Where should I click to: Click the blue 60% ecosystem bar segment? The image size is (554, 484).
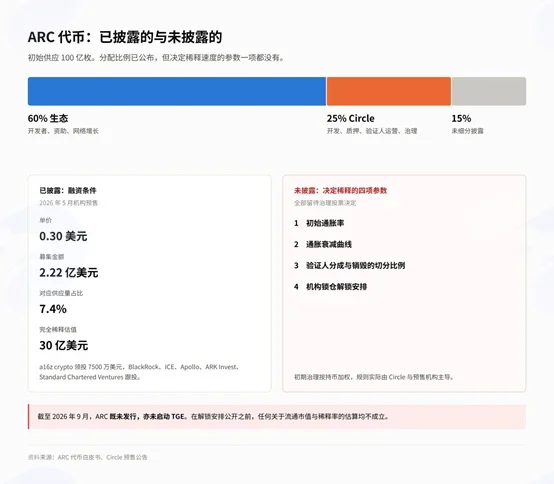(x=177, y=91)
